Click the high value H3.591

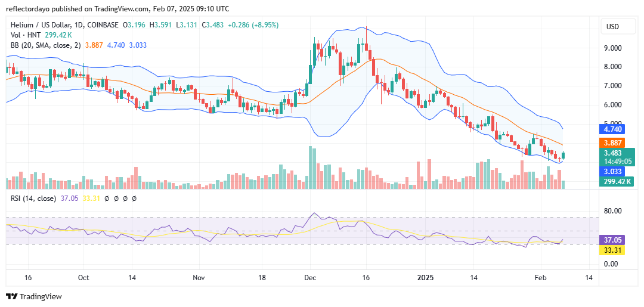tap(162, 25)
